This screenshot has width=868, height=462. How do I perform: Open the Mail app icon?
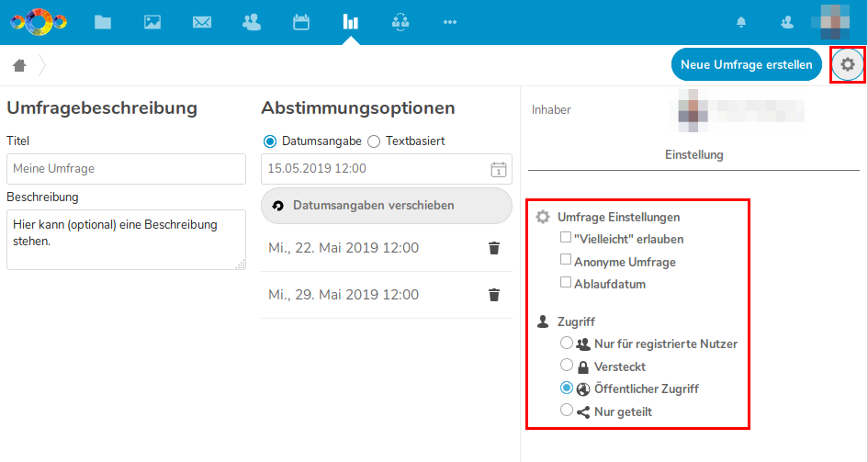click(202, 22)
